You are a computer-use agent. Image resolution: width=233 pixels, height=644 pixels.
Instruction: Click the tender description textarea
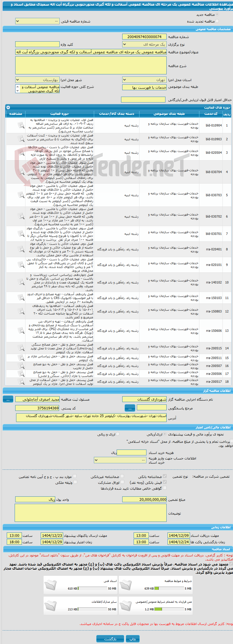tap(91, 65)
